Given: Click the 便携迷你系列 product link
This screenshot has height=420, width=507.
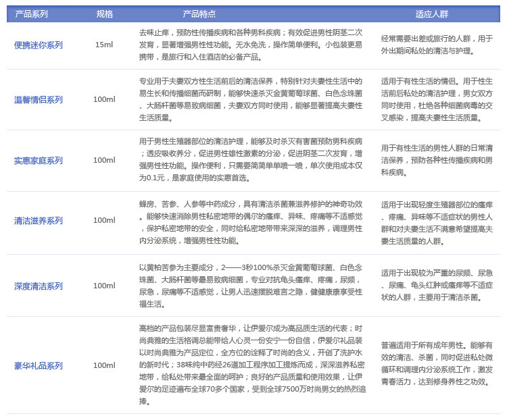Looking at the screenshot, I should [38, 45].
